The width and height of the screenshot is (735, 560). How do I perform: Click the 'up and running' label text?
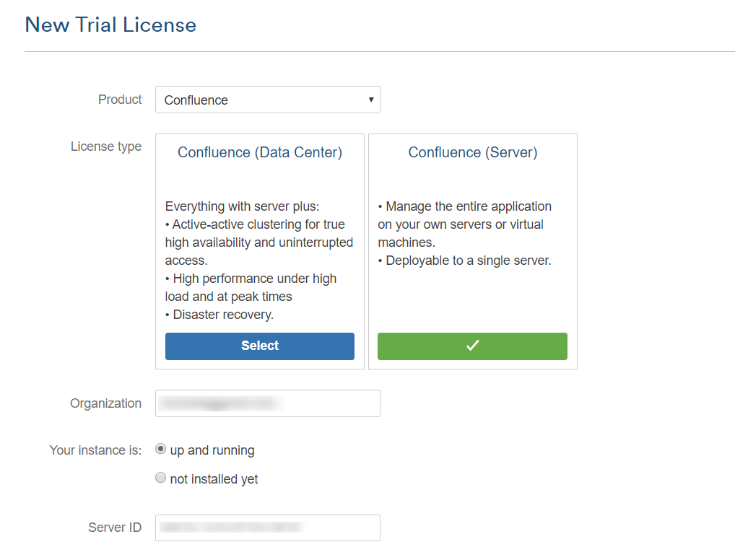click(x=212, y=450)
